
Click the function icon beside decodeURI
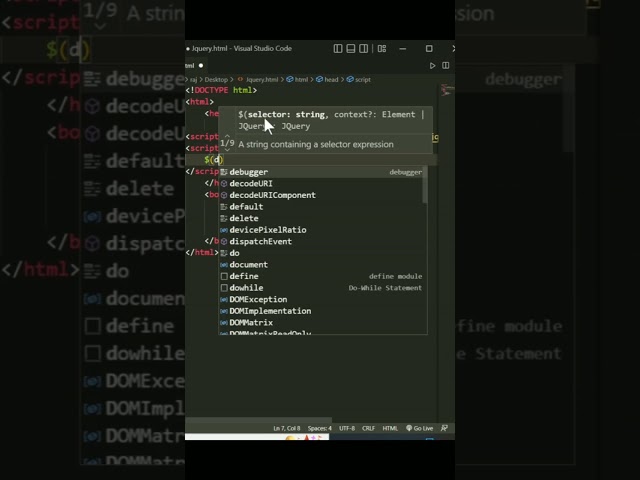[224, 184]
